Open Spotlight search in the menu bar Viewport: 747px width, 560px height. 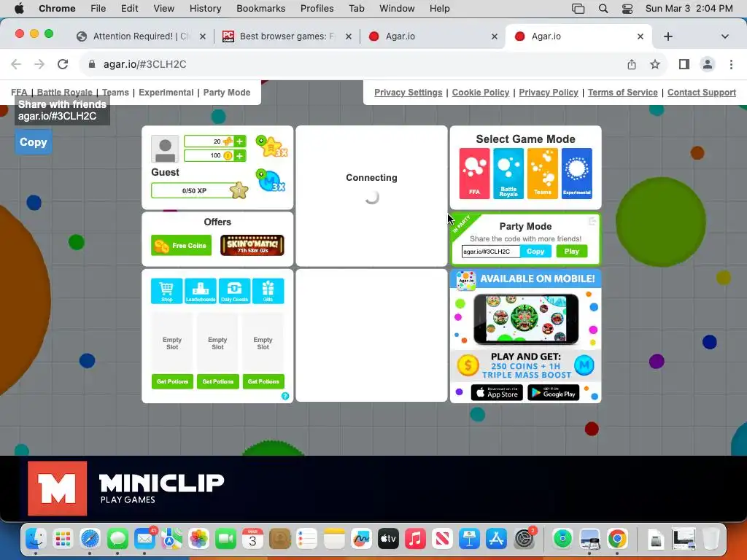pyautogui.click(x=603, y=9)
